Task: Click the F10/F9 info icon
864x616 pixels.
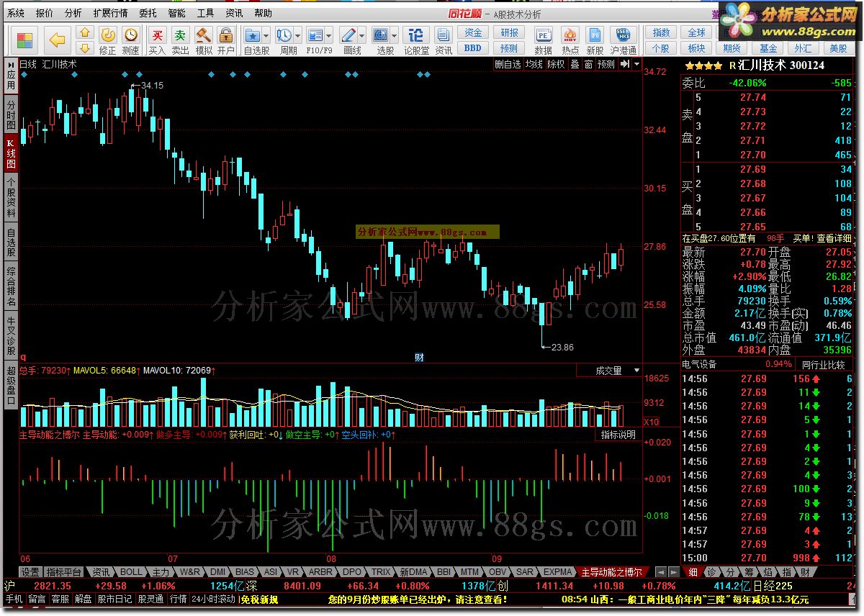Action: coord(315,35)
